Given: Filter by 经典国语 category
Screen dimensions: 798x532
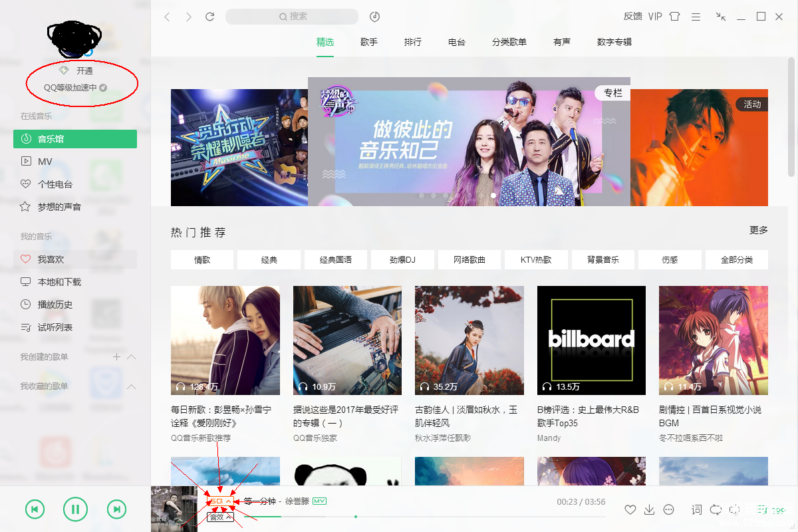Looking at the screenshot, I should 336,260.
